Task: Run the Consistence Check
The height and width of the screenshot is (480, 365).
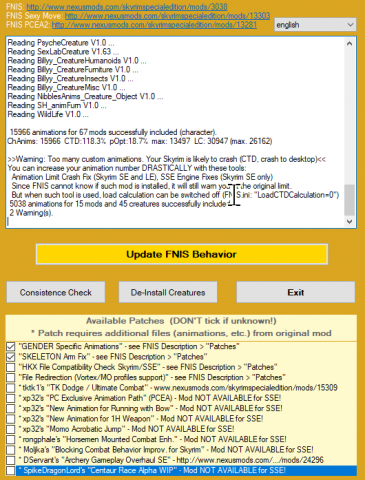Action: pos(56,292)
